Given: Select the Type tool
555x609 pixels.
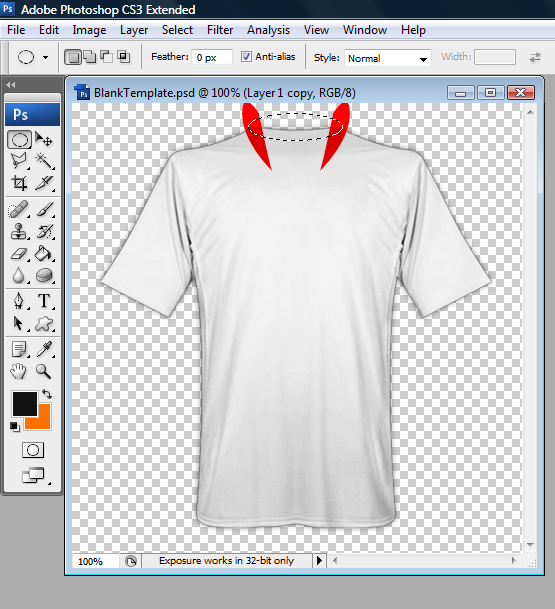Looking at the screenshot, I should pos(44,301).
